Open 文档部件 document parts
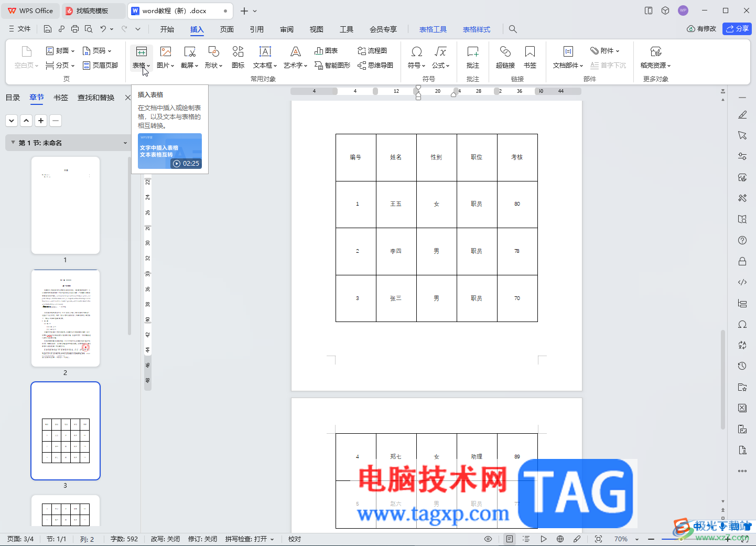The image size is (756, 546). pyautogui.click(x=568, y=58)
